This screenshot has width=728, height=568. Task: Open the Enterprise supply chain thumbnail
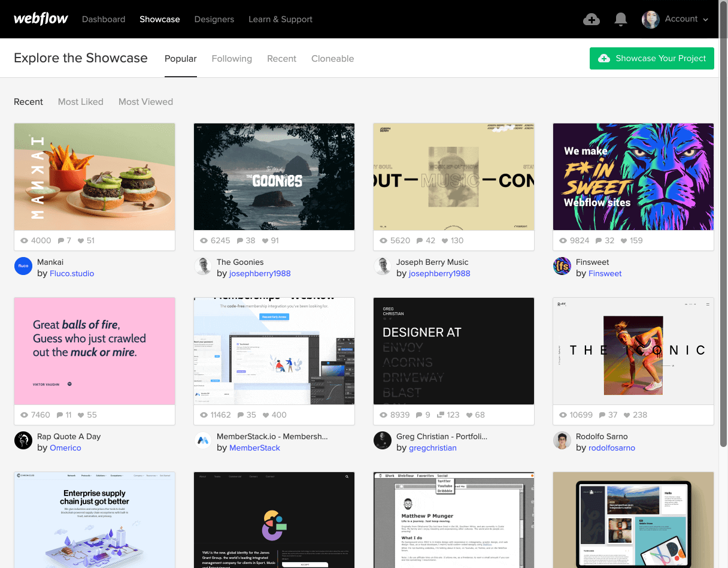(95, 520)
